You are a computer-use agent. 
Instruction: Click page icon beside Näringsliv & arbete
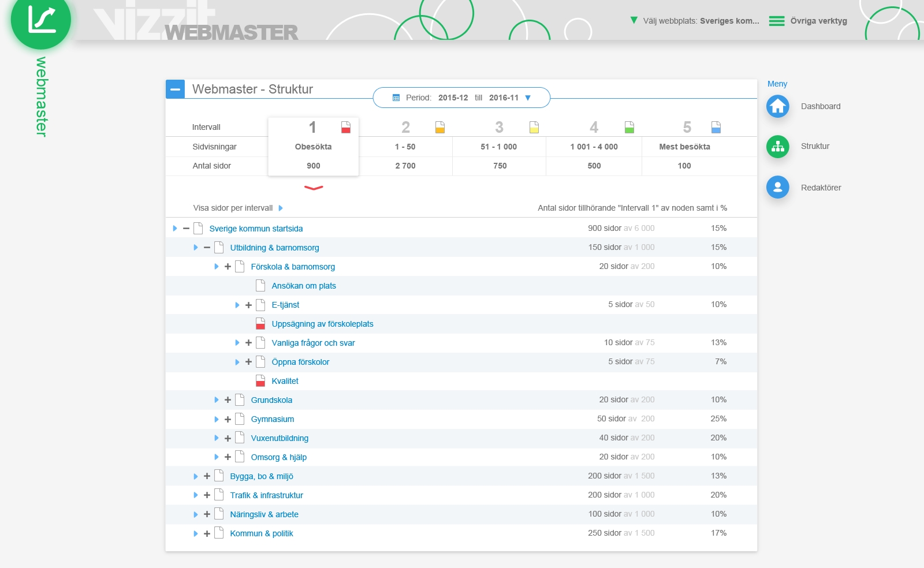coord(219,514)
